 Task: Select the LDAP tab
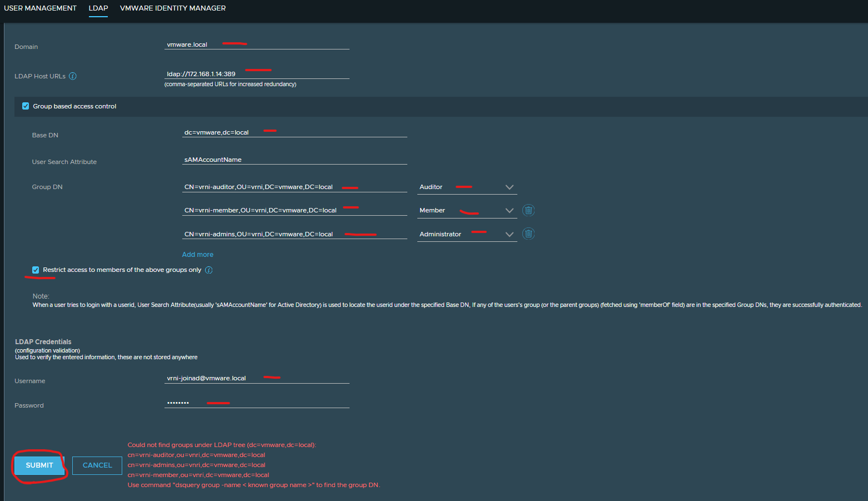(98, 8)
